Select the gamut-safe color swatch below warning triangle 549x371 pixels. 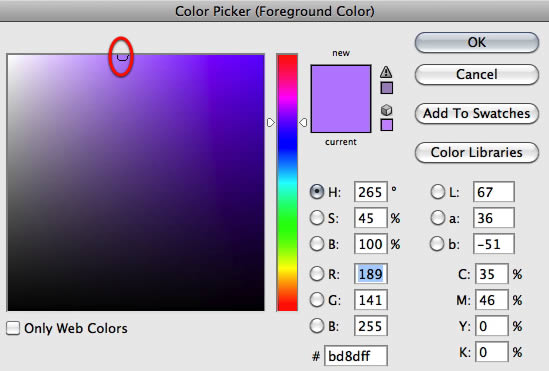387,88
